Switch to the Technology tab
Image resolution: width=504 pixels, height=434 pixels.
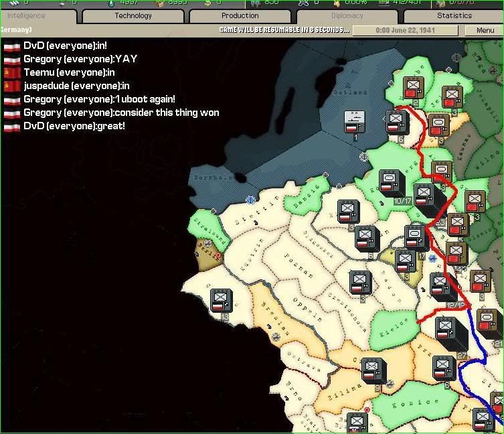(133, 16)
